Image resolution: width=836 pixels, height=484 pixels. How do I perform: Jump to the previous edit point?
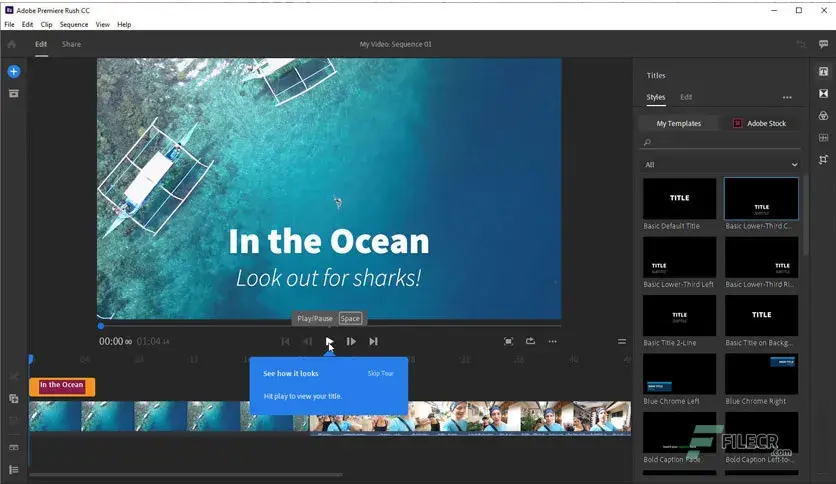286,341
